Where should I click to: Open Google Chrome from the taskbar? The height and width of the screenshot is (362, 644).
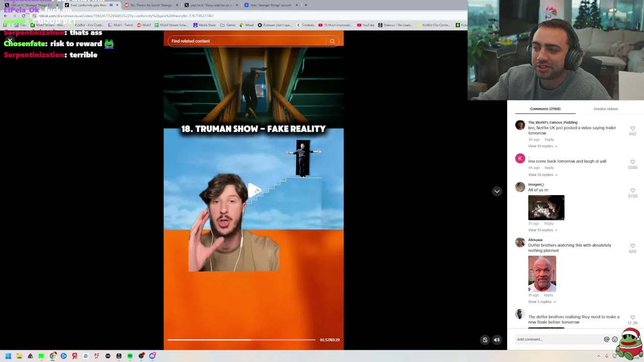click(52, 356)
